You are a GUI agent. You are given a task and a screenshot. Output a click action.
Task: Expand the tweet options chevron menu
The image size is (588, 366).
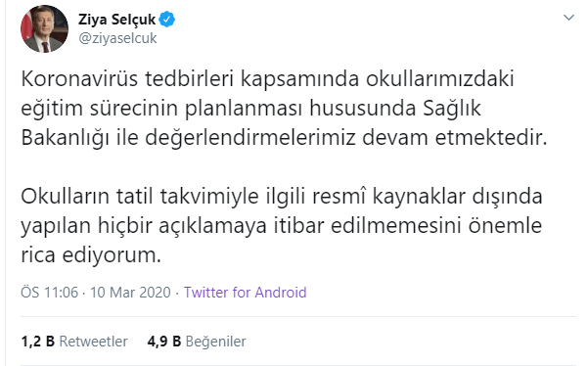pyautogui.click(x=568, y=18)
